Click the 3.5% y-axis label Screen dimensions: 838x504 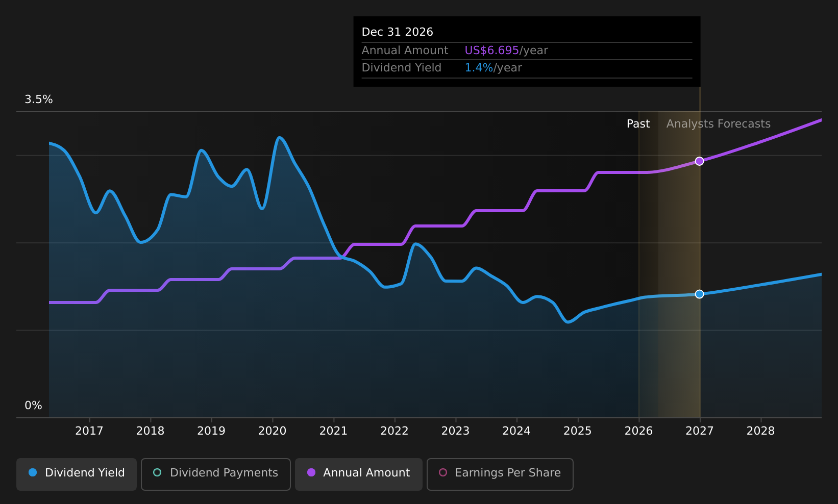pyautogui.click(x=39, y=99)
